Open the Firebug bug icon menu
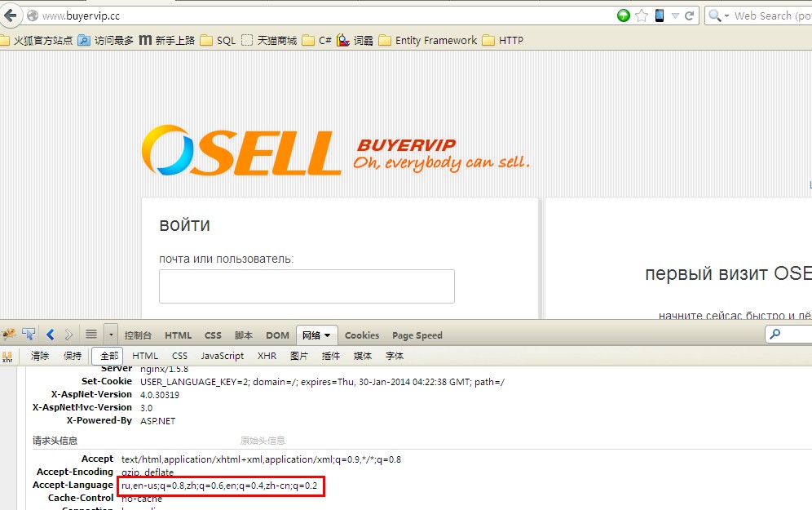 point(9,335)
